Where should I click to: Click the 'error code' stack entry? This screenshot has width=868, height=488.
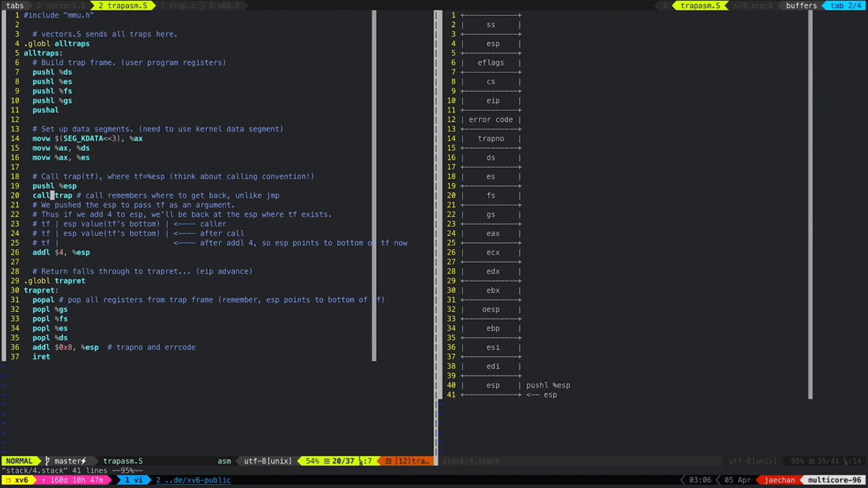491,120
